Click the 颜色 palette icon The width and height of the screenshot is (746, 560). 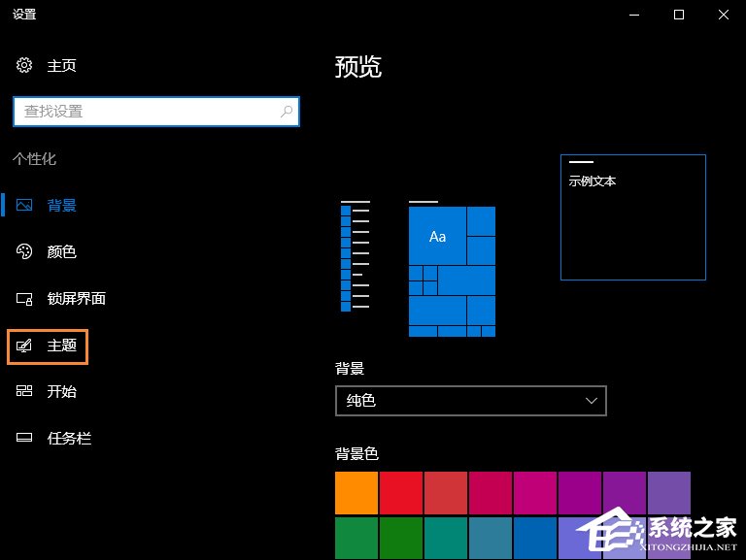tap(24, 251)
